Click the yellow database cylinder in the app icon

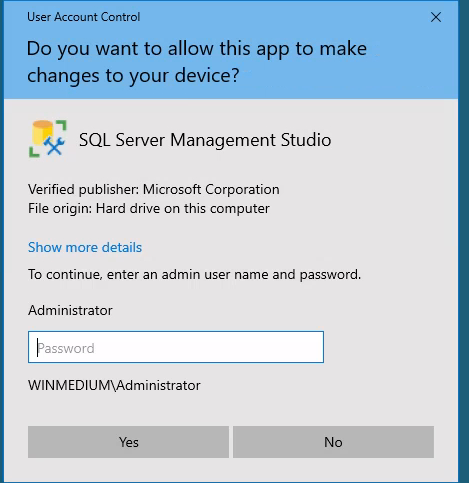click(x=42, y=132)
